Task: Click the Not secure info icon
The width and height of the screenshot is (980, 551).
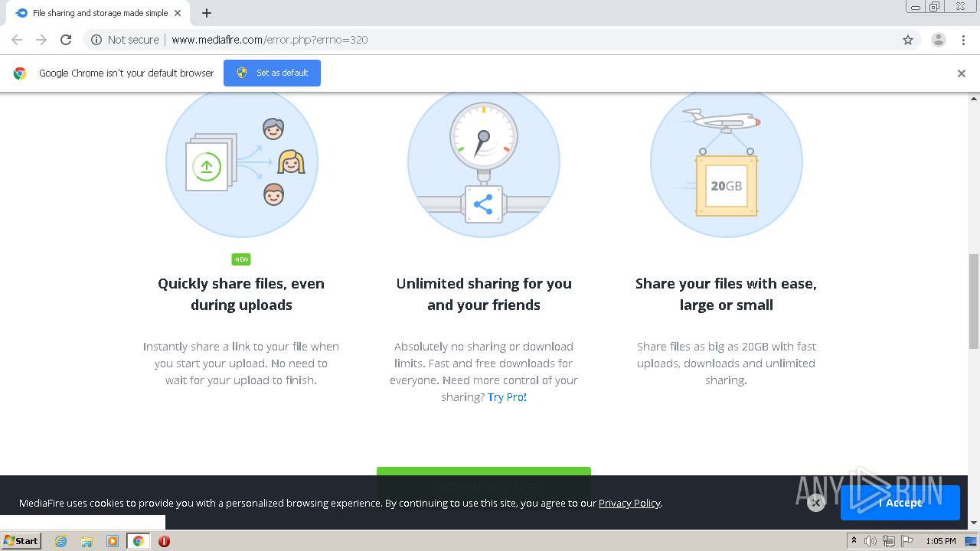Action: click(96, 40)
